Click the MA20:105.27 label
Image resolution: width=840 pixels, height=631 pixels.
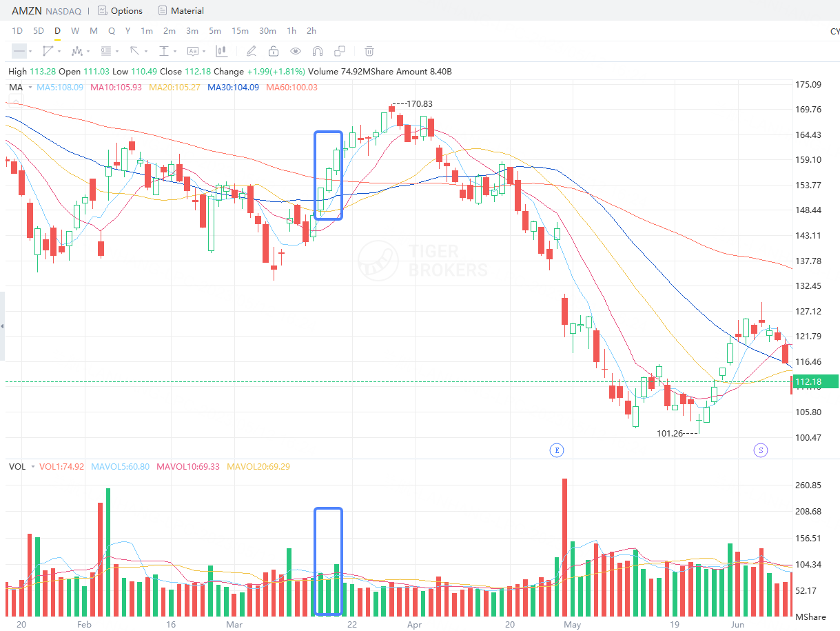coord(175,88)
